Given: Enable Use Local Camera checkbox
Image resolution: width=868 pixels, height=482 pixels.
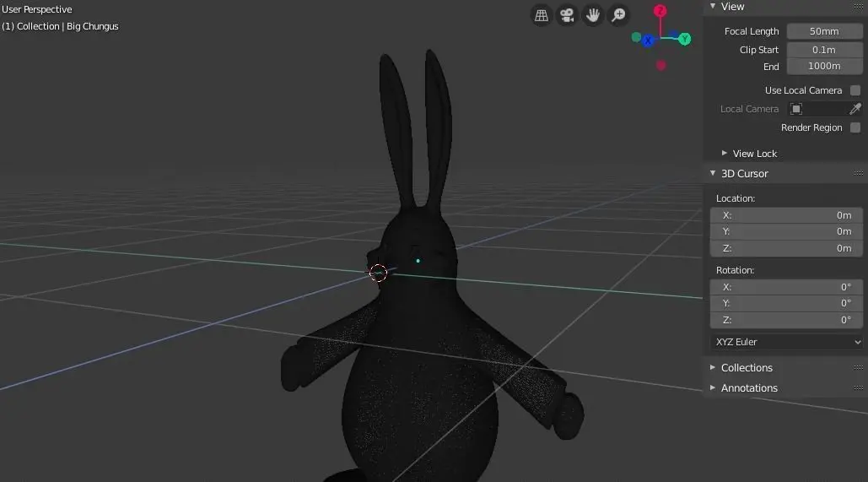Looking at the screenshot, I should (x=855, y=90).
